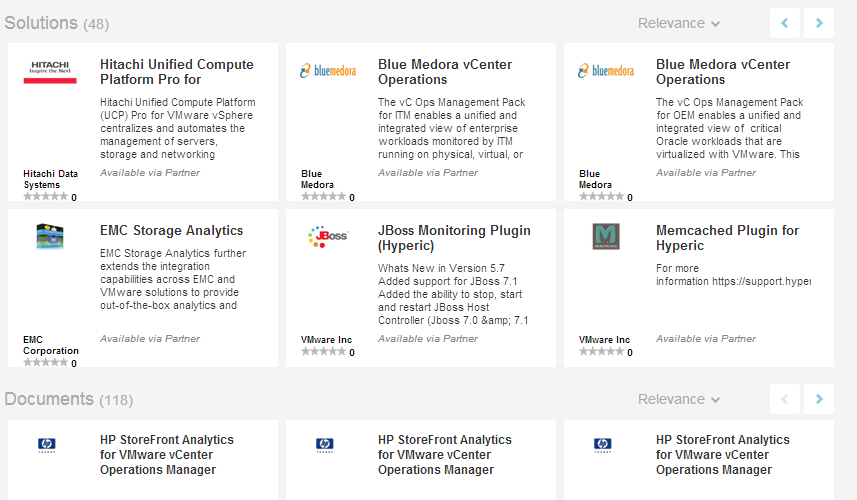Click the EMC Storage Analytics logo
Screen dimensions: 857x500
[x=49, y=237]
